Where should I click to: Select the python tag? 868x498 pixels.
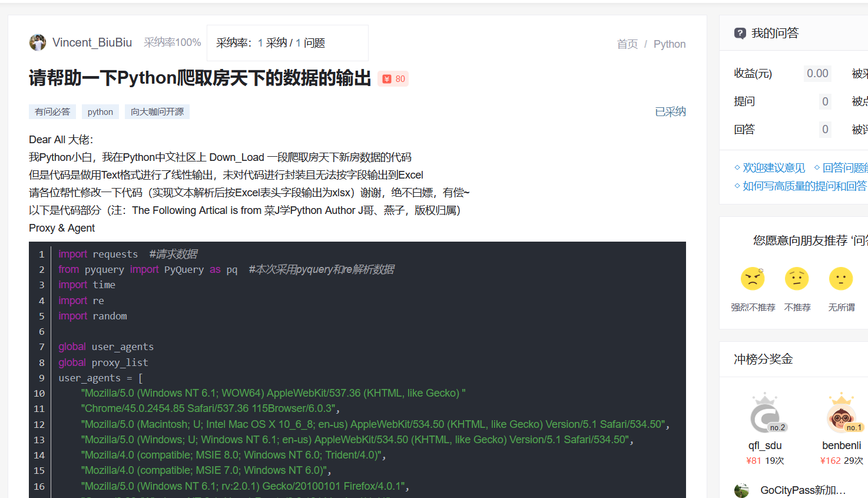pos(100,112)
